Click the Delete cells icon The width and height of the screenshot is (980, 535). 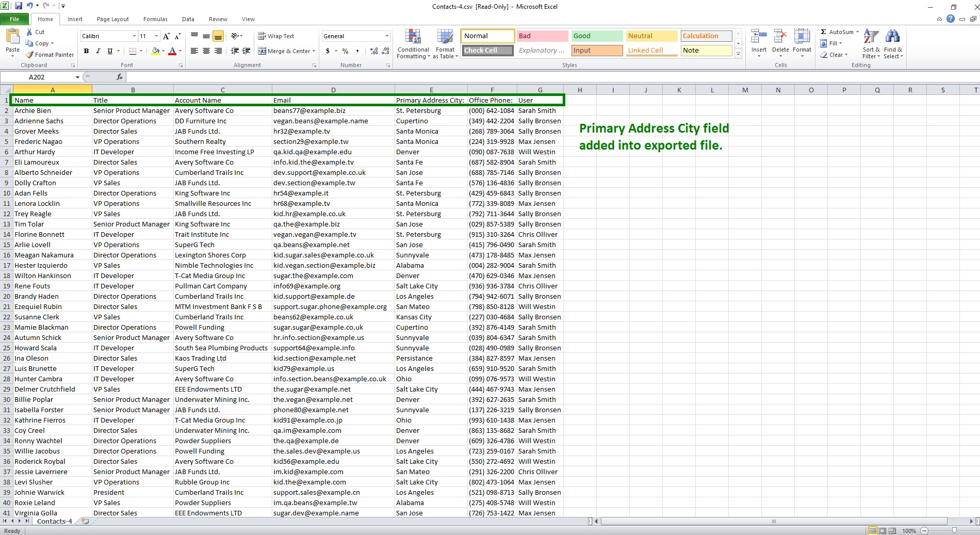[x=780, y=37]
